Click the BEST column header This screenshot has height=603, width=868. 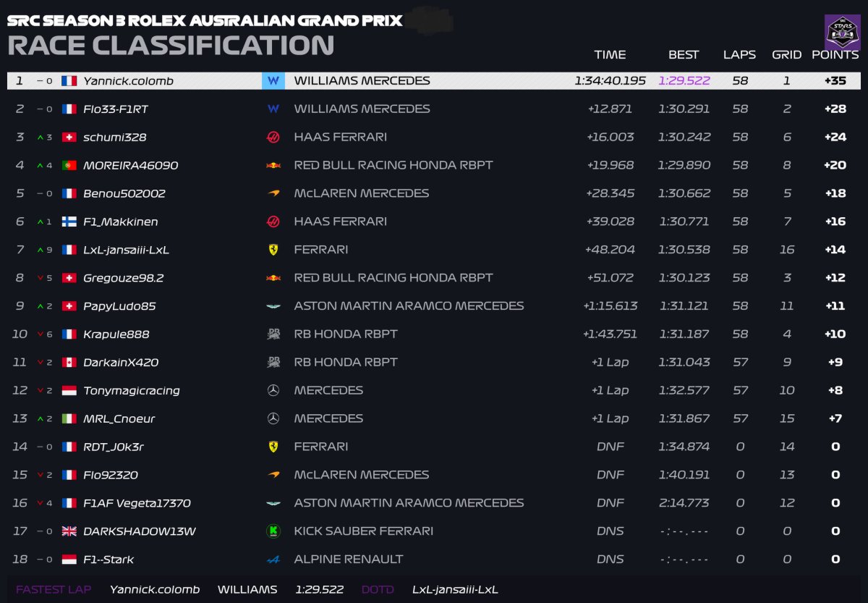pyautogui.click(x=684, y=55)
